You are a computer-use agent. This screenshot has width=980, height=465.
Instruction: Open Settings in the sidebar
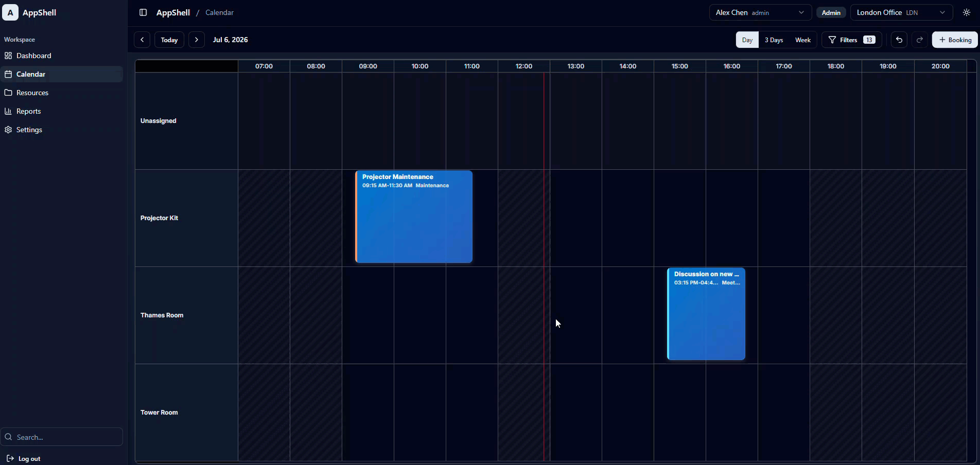62,130
